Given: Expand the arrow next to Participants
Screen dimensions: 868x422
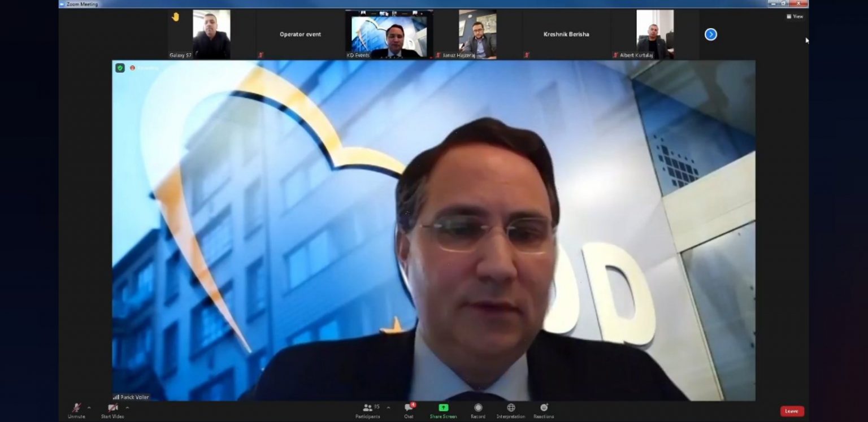Looking at the screenshot, I should click(x=388, y=407).
